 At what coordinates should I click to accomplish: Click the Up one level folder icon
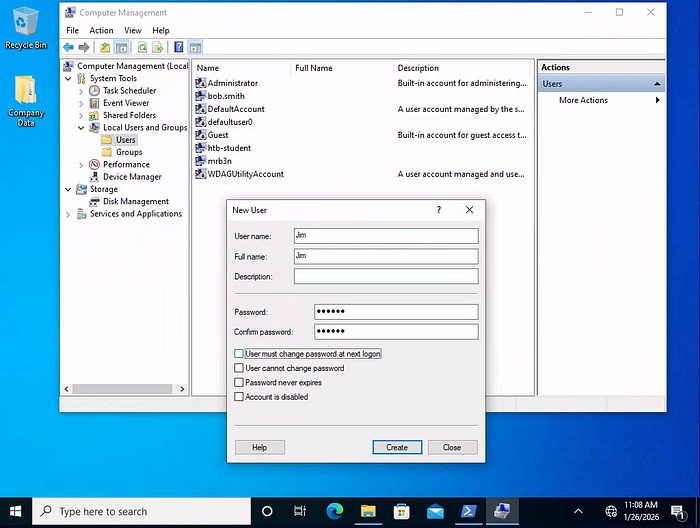[105, 47]
